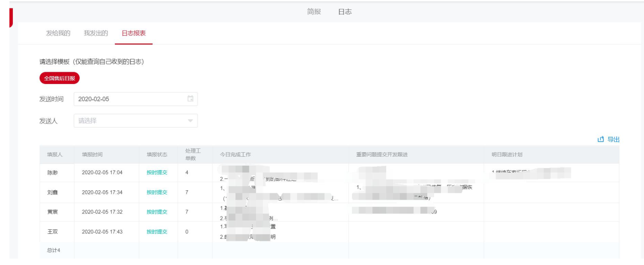
Task: Click the 今日完成工作 column header
Action: pyautogui.click(x=235, y=155)
